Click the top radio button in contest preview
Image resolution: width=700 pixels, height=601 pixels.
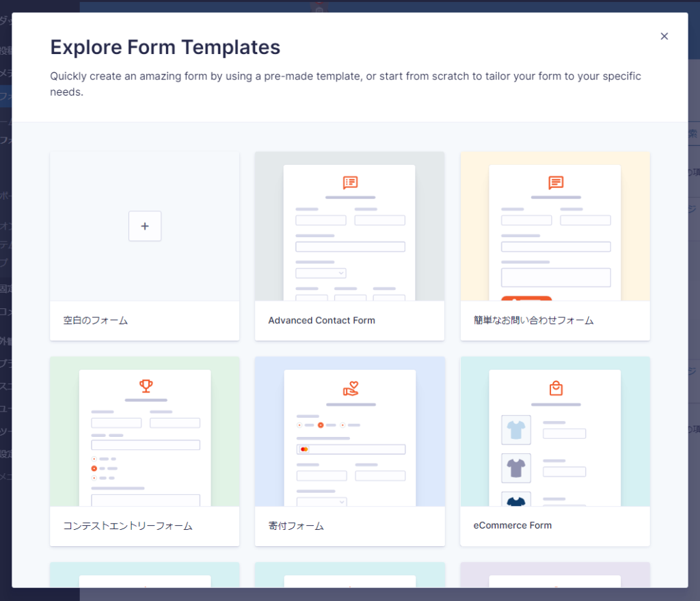(x=94, y=459)
